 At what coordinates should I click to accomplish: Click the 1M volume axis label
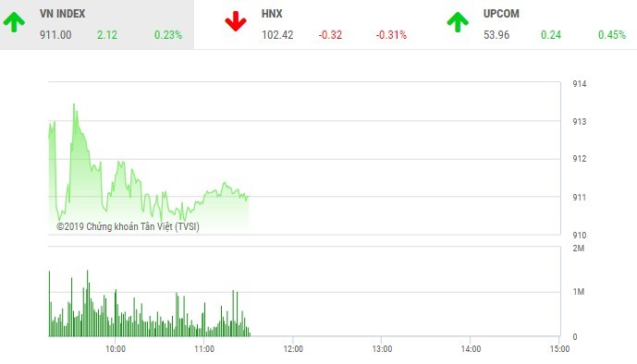point(579,292)
